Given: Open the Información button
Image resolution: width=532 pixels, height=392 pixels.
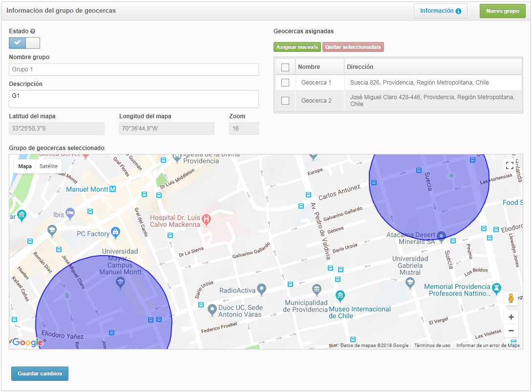Looking at the screenshot, I should [440, 11].
